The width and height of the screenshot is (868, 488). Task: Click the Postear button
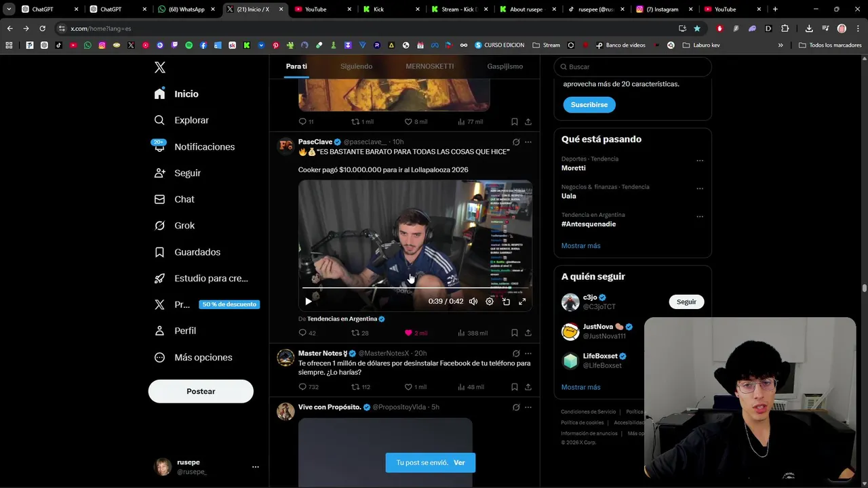click(x=201, y=391)
